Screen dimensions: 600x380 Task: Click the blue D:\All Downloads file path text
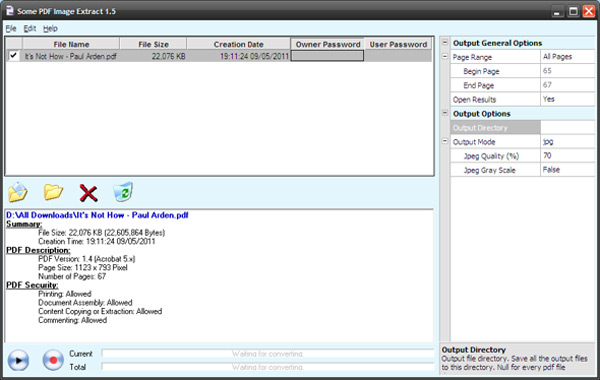pyautogui.click(x=97, y=215)
